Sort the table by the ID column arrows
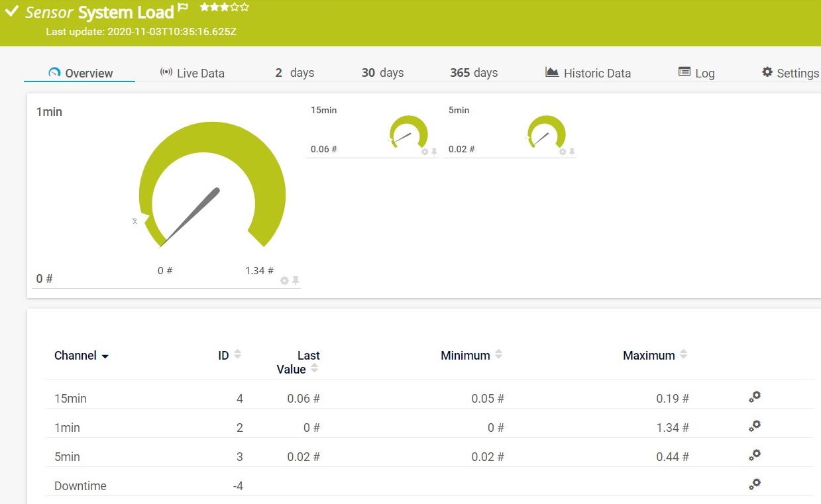Screen dimensions: 821x504 tap(237, 354)
